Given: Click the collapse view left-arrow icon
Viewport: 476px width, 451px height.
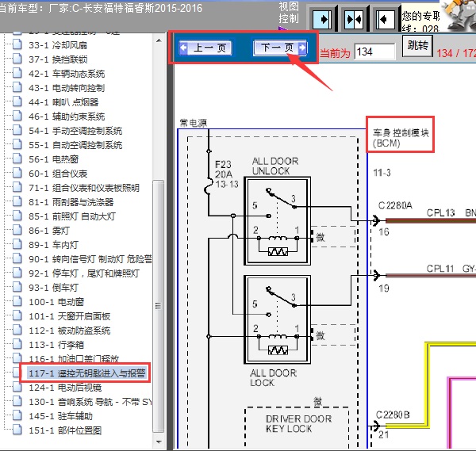Looking at the screenshot, I should click(x=386, y=19).
